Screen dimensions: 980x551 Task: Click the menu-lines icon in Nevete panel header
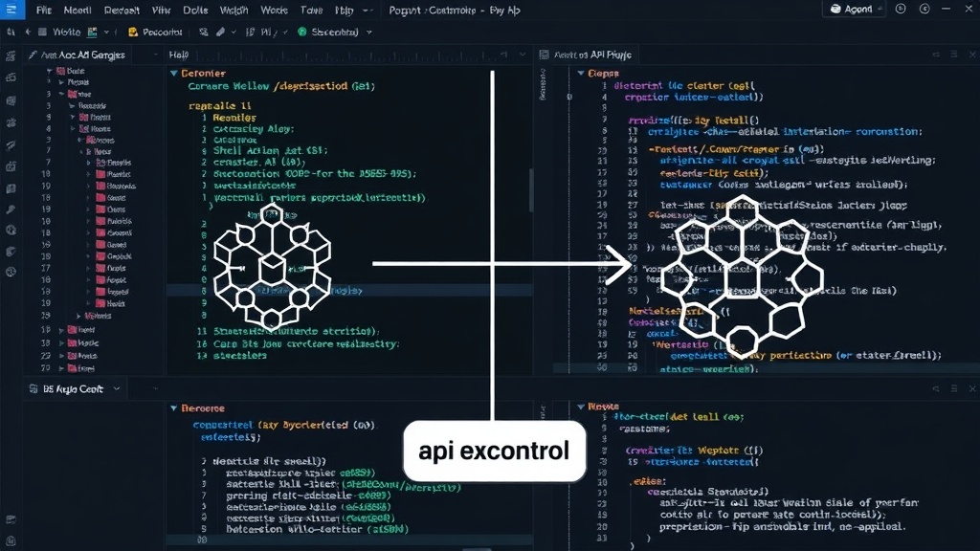[x=954, y=388]
